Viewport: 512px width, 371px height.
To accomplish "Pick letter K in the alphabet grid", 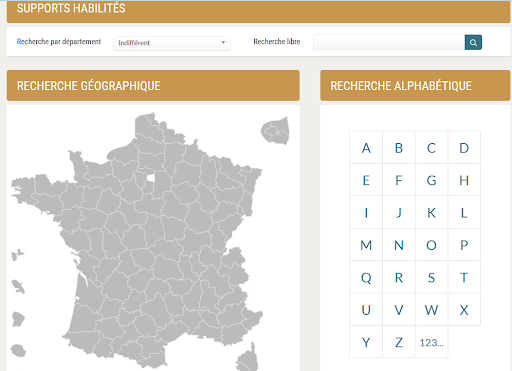I will [431, 212].
